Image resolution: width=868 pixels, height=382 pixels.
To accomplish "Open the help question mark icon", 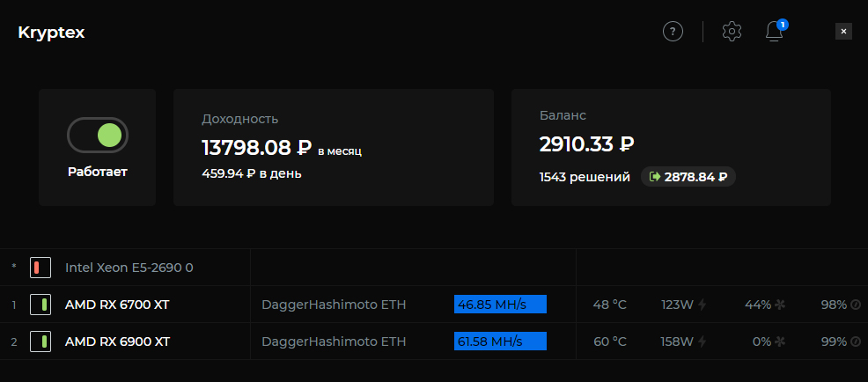I will click(x=673, y=32).
